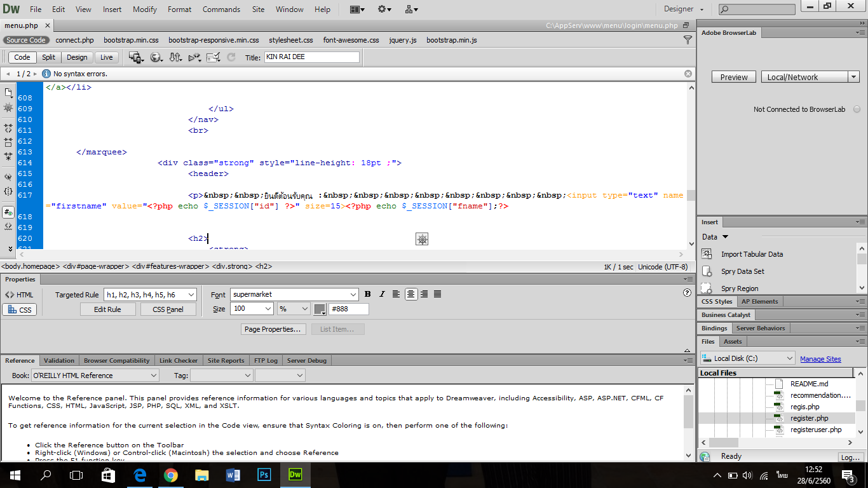Click the Spry Data Set insert icon
Image resolution: width=868 pixels, height=488 pixels.
706,271
